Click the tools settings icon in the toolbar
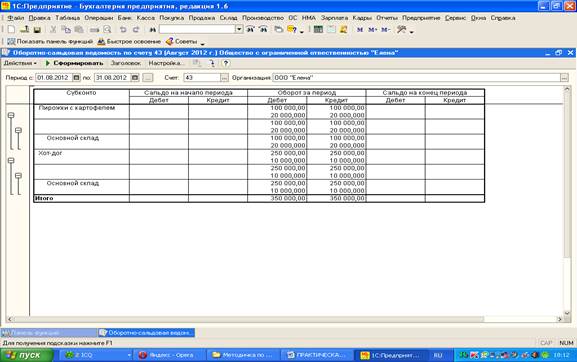Viewport: 577px width, 362px height. click(401, 29)
